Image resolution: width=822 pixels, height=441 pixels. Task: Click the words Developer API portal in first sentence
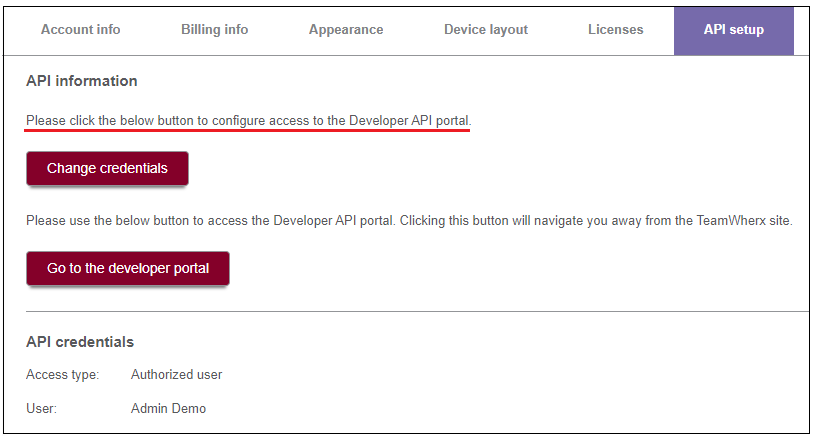coord(408,121)
